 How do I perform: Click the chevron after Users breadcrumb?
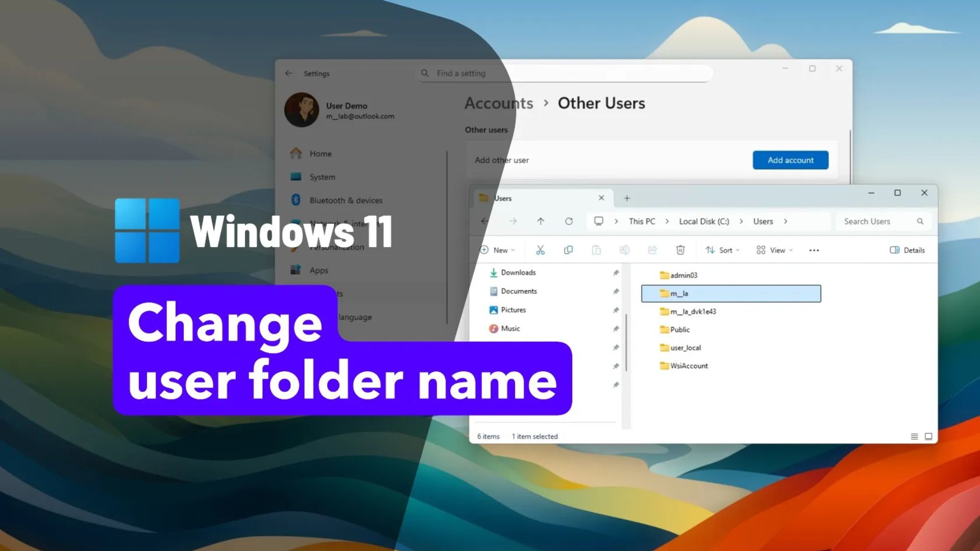coord(786,221)
